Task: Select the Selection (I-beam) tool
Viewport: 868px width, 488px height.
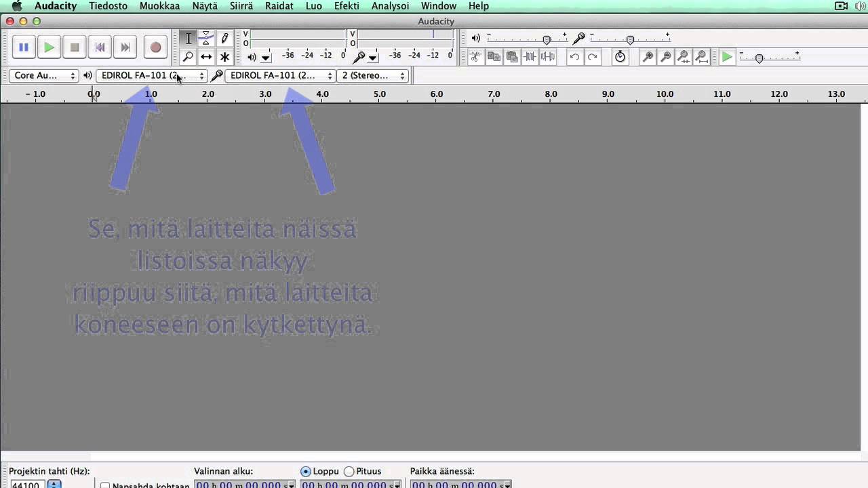Action: (189, 39)
